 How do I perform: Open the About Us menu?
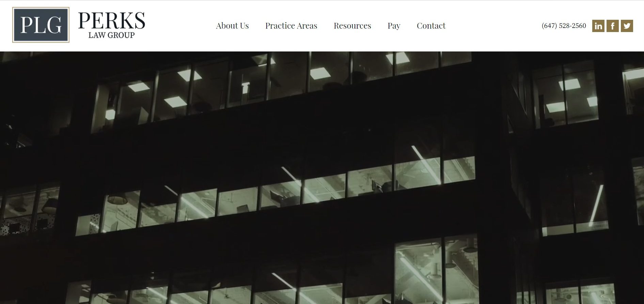232,26
